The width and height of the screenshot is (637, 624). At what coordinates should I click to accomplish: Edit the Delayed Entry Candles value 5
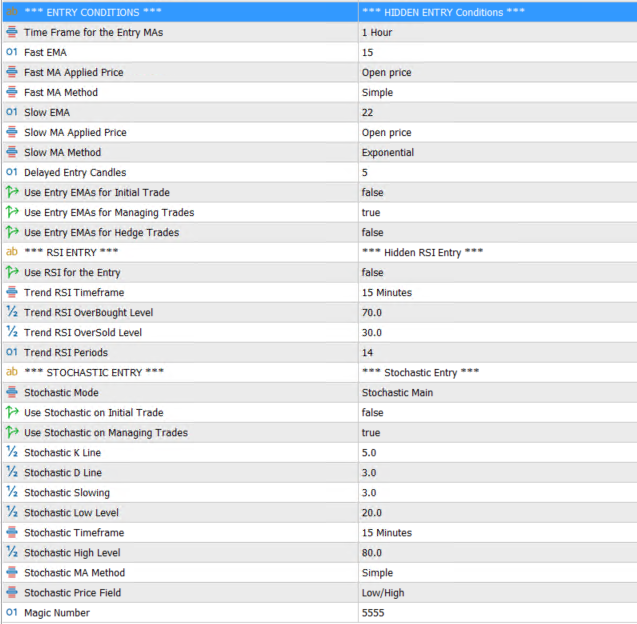coord(498,172)
